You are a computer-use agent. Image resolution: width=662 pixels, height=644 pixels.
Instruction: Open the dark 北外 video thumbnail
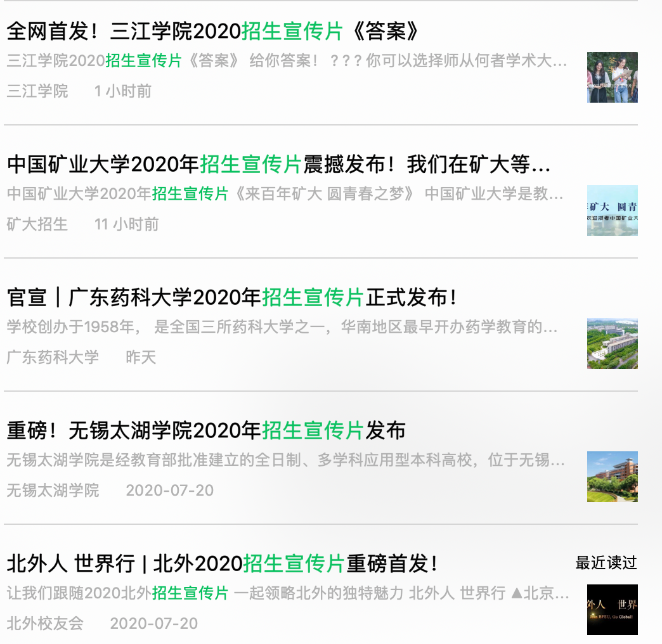point(612,610)
